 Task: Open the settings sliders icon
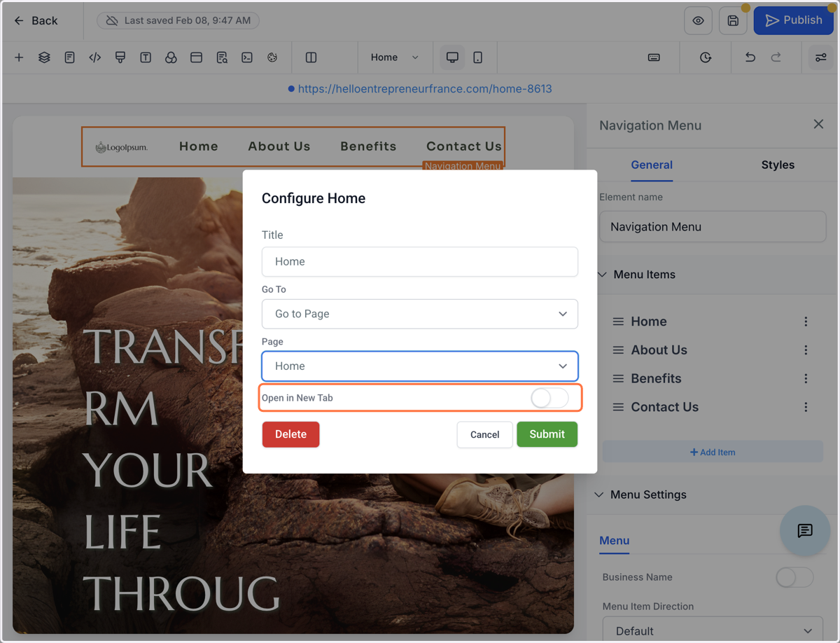pyautogui.click(x=821, y=57)
